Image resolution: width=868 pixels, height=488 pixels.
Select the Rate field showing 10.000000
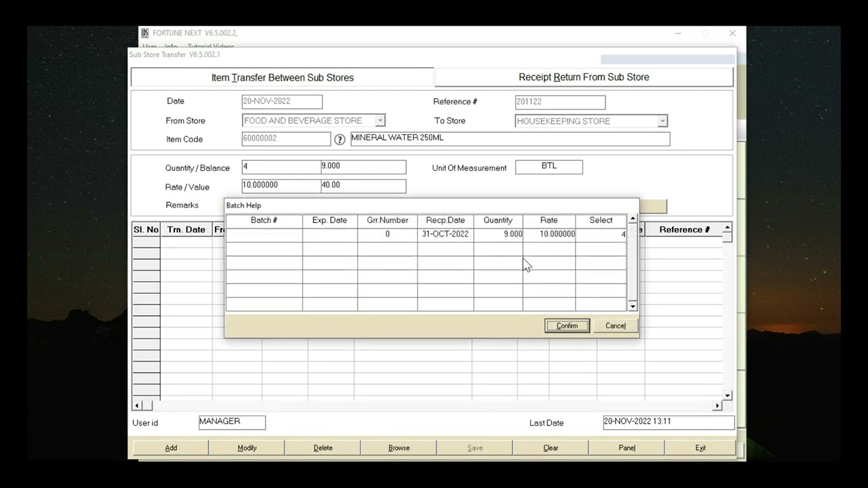click(281, 186)
